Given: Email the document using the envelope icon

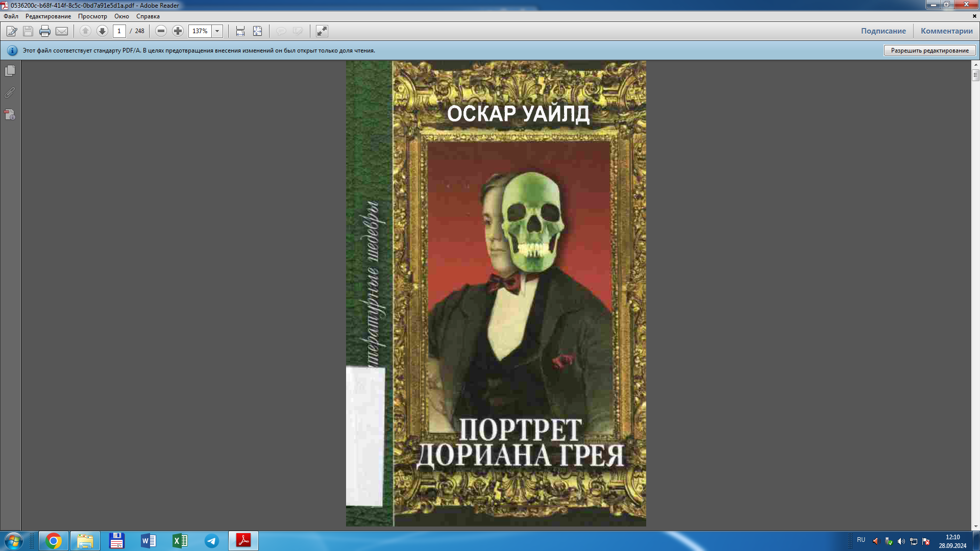Looking at the screenshot, I should point(61,31).
